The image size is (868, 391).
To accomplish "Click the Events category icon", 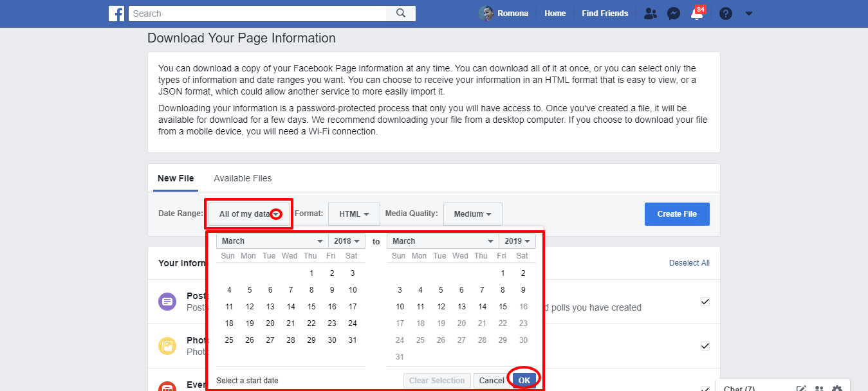I will click(167, 386).
